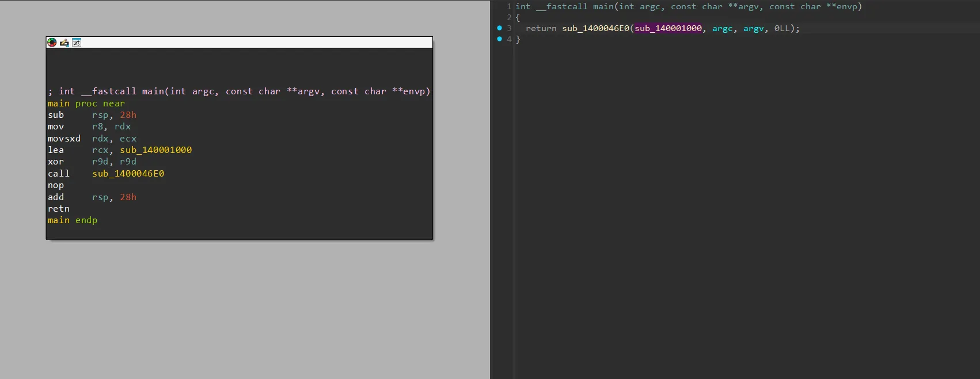Click highlighted sub_140001000 in pseudocode
The width and height of the screenshot is (980, 379).
[x=668, y=28]
